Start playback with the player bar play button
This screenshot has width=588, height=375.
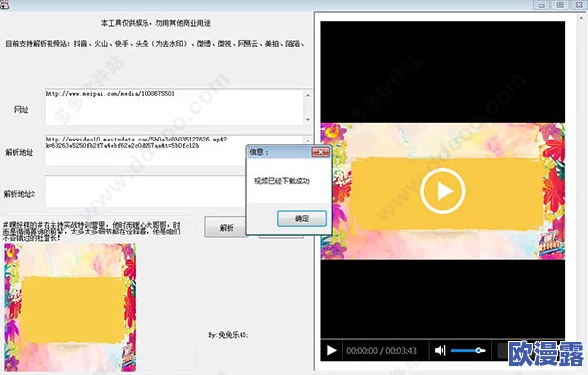332,350
